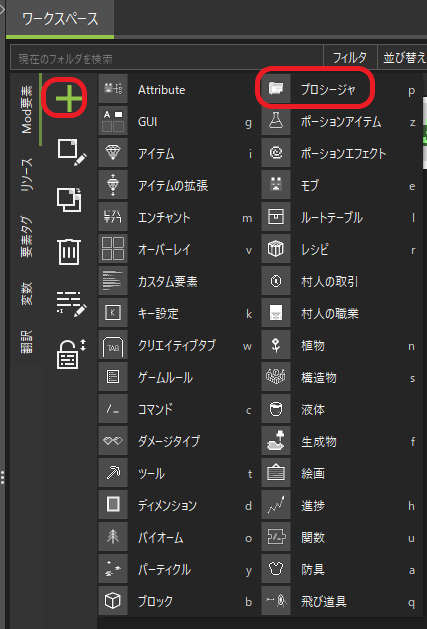The width and height of the screenshot is (427, 629).
Task: Select プロシージャ from the element menu
Action: tap(316, 89)
